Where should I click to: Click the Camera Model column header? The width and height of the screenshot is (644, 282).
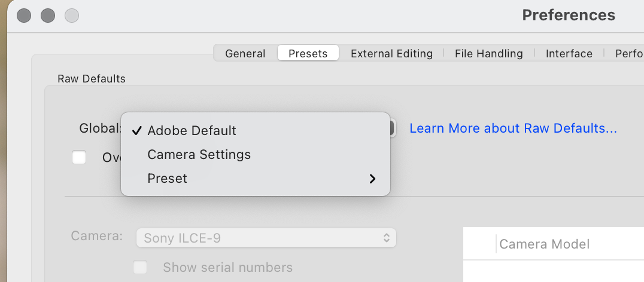(x=544, y=244)
